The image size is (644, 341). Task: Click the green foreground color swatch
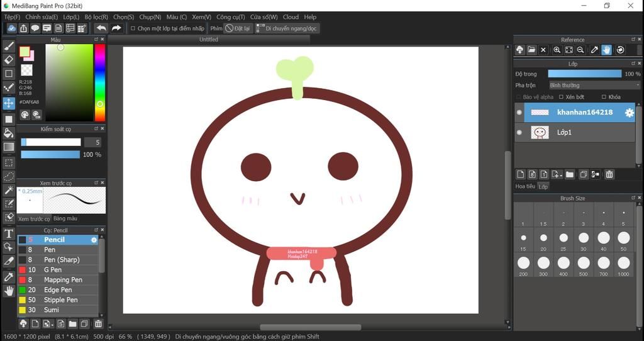click(25, 52)
